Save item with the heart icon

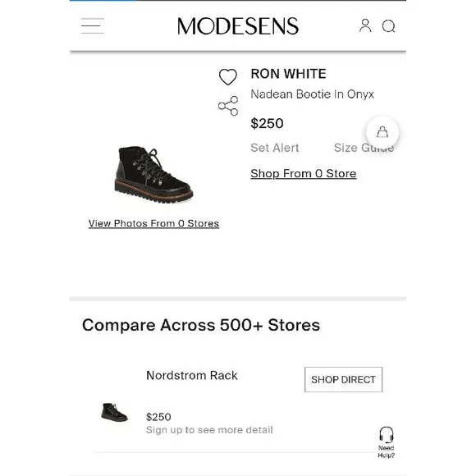click(228, 77)
